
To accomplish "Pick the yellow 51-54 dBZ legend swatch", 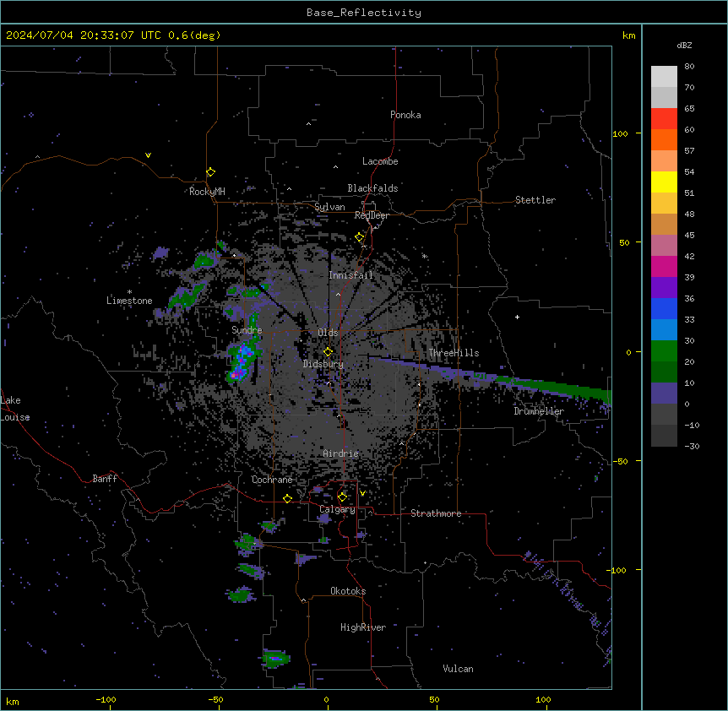I will coord(664,182).
